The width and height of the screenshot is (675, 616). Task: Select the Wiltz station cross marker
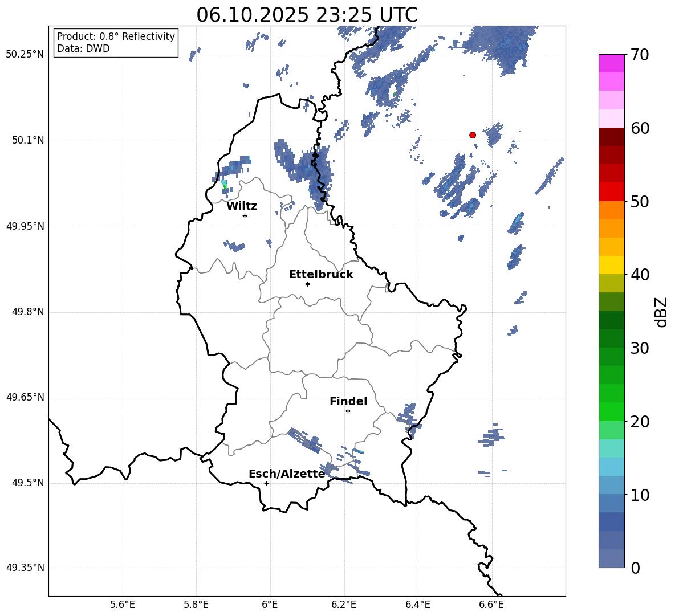point(245,215)
